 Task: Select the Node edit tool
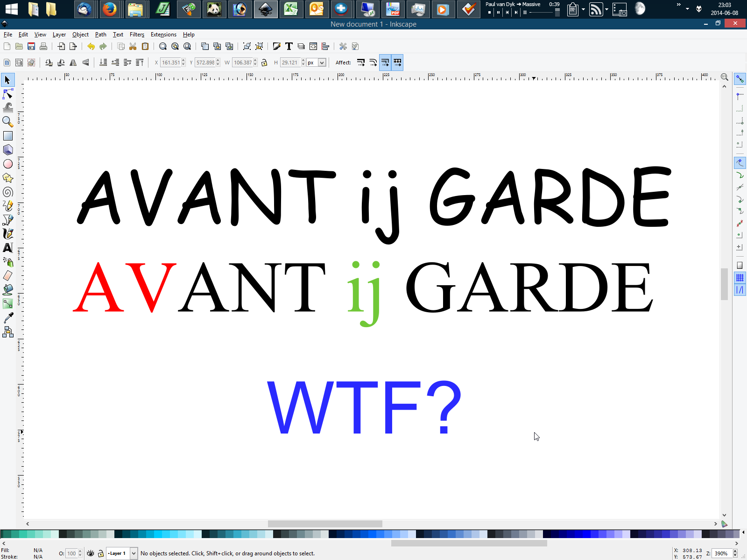(x=8, y=94)
